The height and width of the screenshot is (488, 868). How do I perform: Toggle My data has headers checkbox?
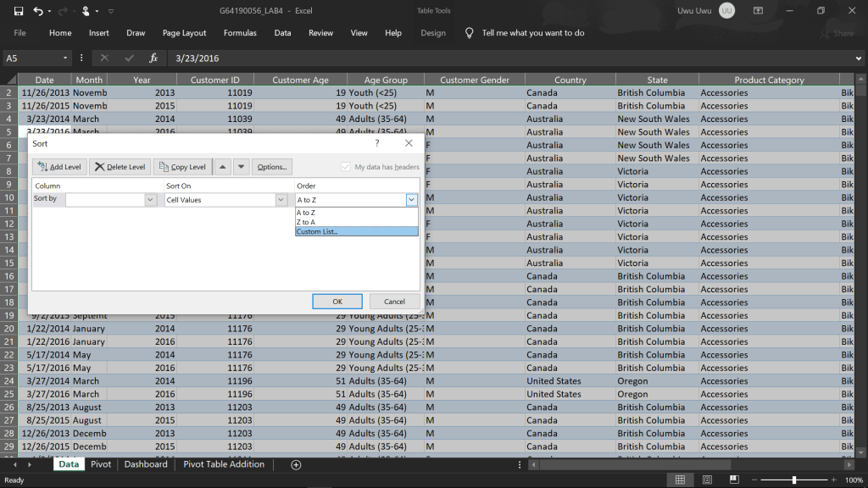coord(346,167)
